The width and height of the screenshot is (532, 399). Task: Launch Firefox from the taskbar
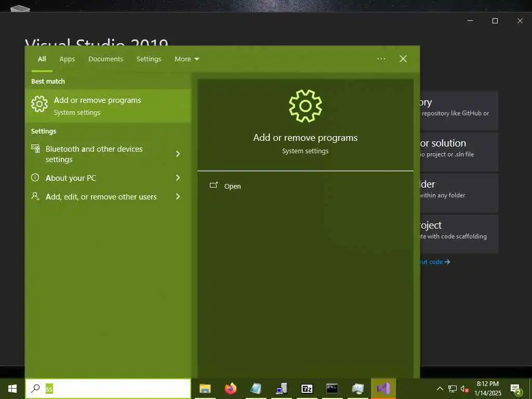click(x=230, y=389)
